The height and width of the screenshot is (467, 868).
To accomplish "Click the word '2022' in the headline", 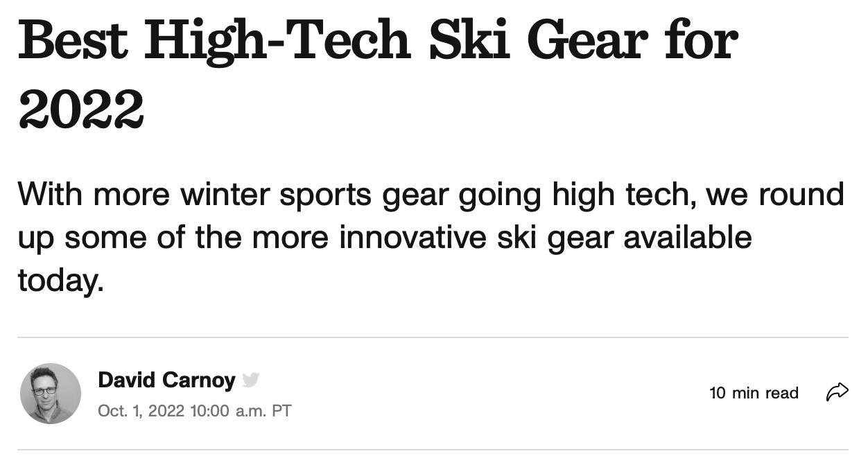I will (80, 109).
